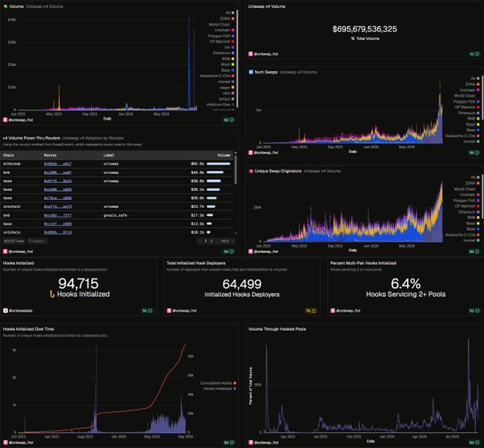Click the Unicorn icon next to Volume title

(x=5, y=6)
